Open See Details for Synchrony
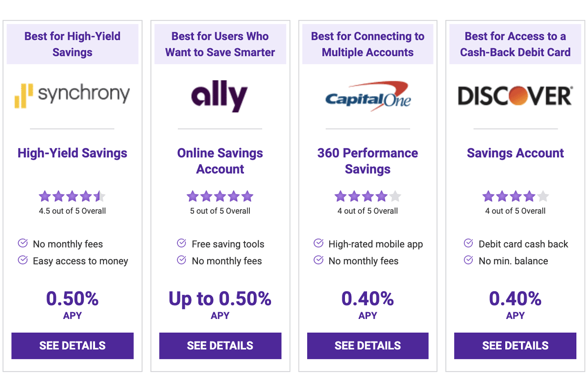Image resolution: width=588 pixels, height=392 pixels. (73, 345)
